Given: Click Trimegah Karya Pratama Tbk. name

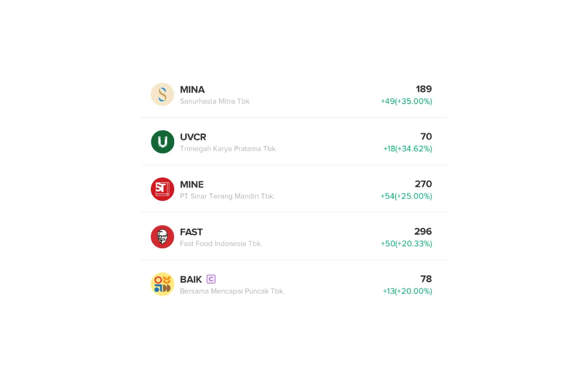Looking at the screenshot, I should [228, 149].
